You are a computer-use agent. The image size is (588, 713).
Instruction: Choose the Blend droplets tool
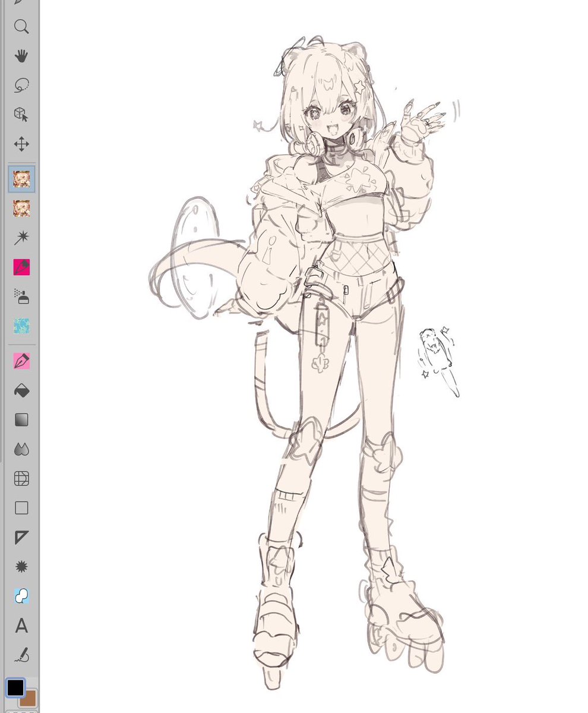coord(21,449)
